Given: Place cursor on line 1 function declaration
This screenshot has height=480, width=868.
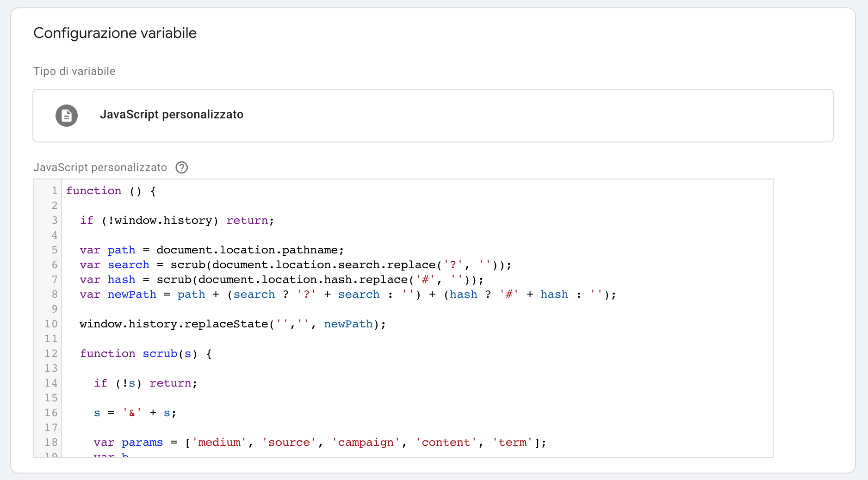Looking at the screenshot, I should 111,191.
